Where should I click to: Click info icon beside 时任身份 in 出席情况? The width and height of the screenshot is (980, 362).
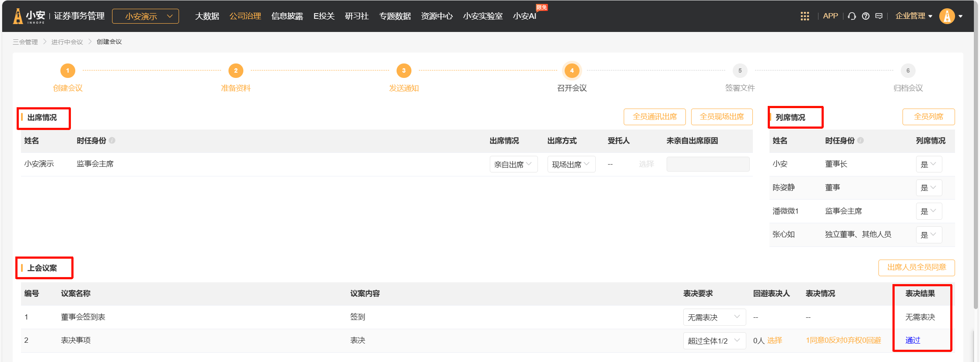click(x=112, y=141)
